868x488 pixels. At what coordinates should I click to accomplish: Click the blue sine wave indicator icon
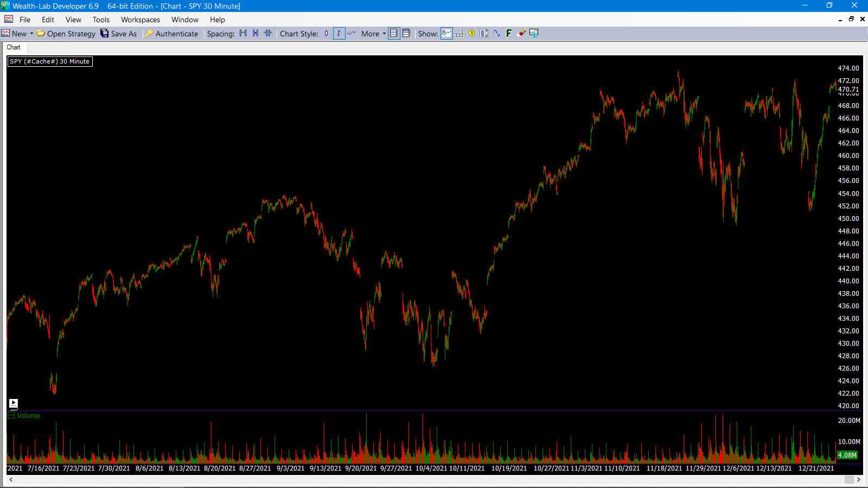[x=496, y=33]
